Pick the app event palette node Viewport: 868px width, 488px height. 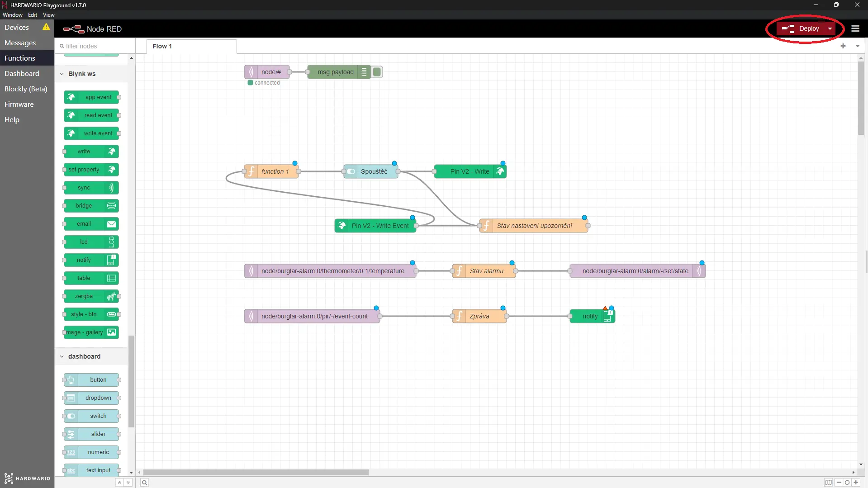click(x=91, y=97)
